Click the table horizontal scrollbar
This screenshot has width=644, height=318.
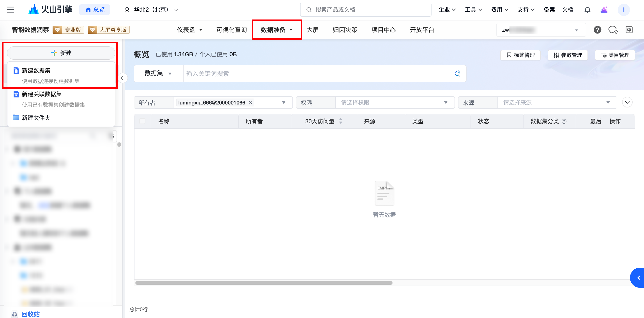coord(264,283)
